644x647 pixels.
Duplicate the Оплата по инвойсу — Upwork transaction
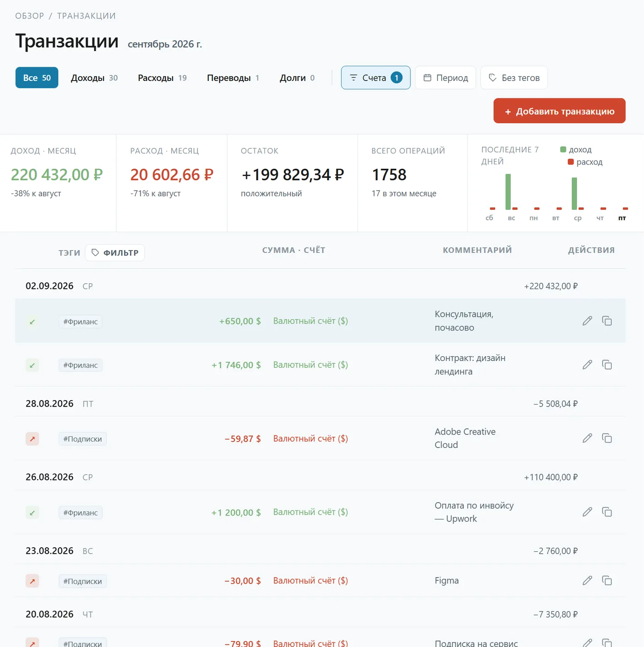[607, 512]
